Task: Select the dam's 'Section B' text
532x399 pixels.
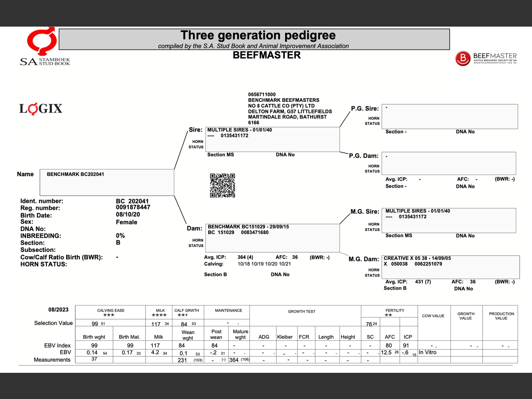Action: pos(215,275)
